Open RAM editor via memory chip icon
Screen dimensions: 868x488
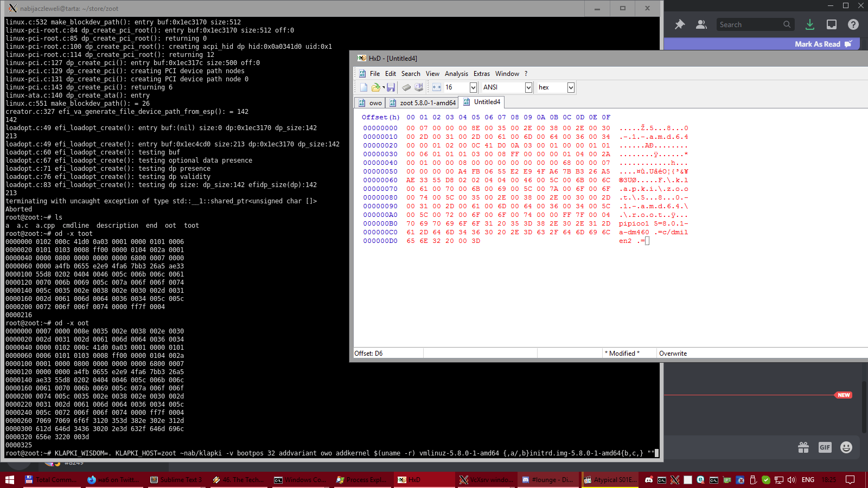click(x=406, y=87)
